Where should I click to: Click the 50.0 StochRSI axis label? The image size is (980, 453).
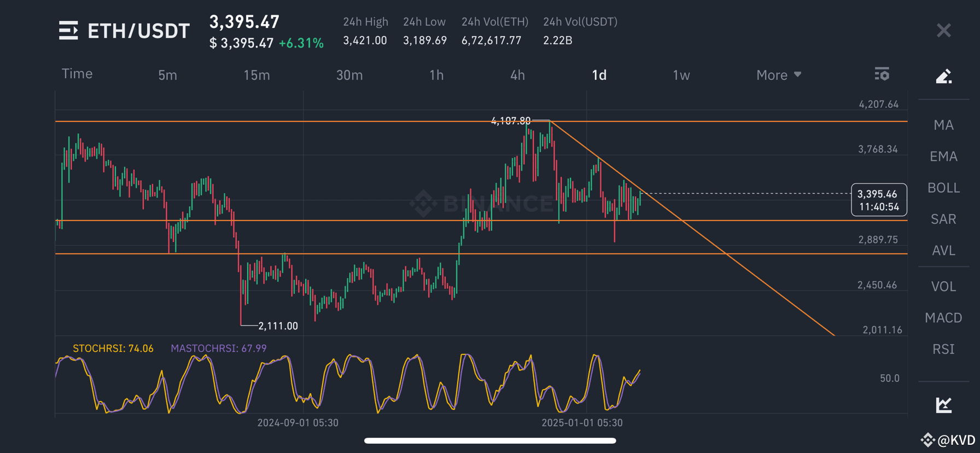coord(889,378)
